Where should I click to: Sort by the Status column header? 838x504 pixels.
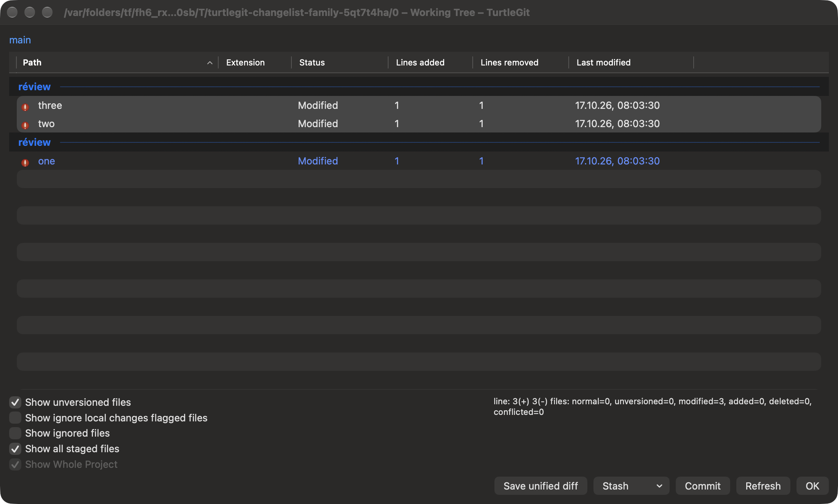(x=340, y=62)
